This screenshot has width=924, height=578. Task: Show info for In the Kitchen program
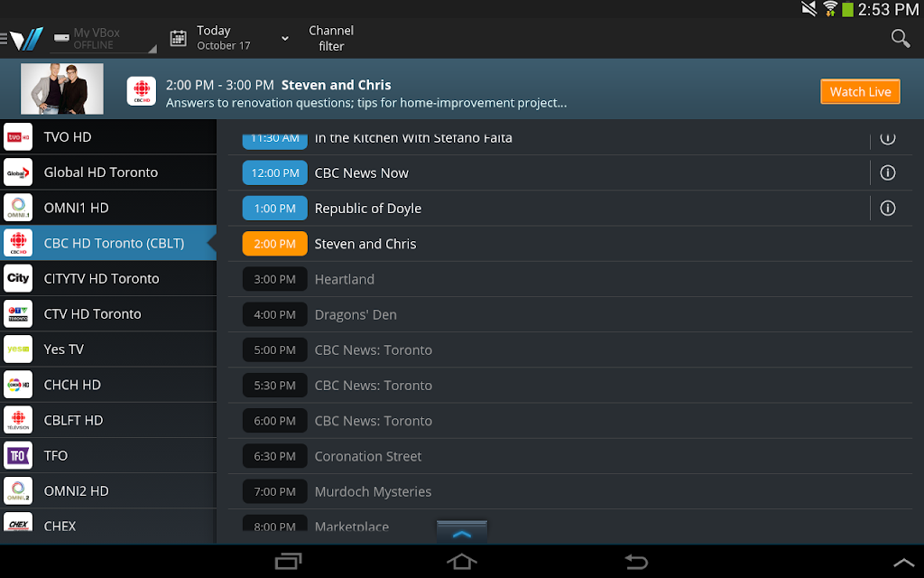(888, 137)
